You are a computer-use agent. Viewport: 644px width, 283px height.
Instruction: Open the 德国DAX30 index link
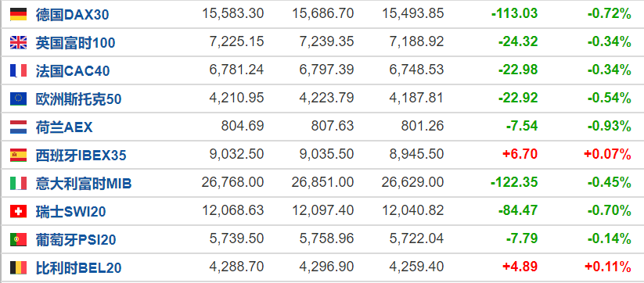72,15
